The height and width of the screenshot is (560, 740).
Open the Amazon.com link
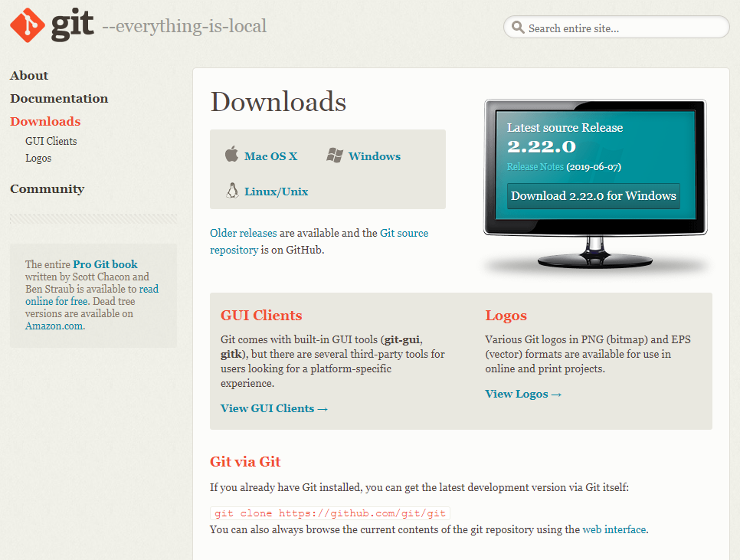point(54,326)
